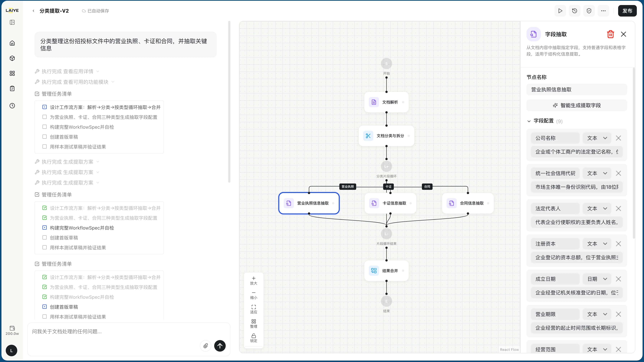
Task: Select the 卡证信息抽取 node
Action: (x=390, y=203)
